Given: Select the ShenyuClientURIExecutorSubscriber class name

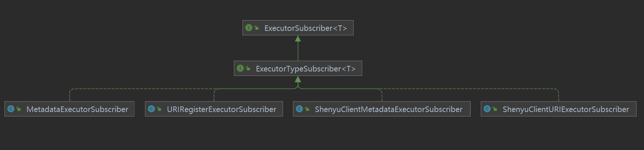Looking at the screenshot, I should point(566,109).
